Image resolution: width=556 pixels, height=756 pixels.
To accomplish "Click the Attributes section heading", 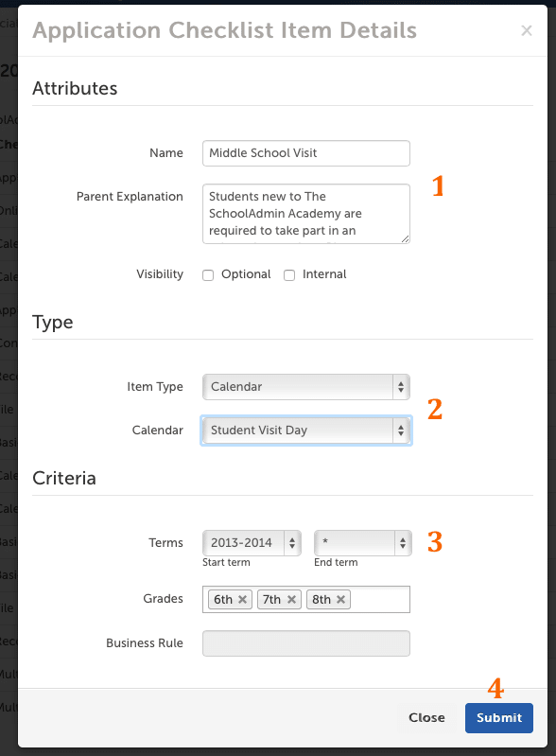I will click(x=75, y=88).
